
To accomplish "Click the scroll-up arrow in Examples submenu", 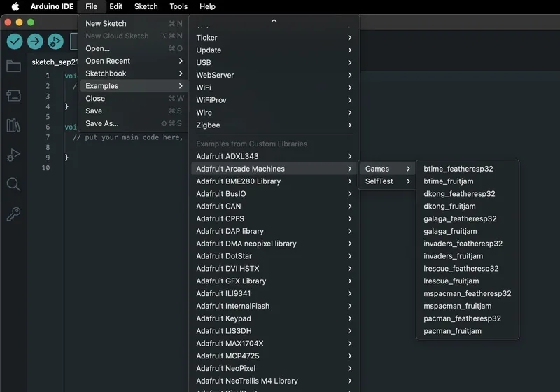I will [x=274, y=21].
